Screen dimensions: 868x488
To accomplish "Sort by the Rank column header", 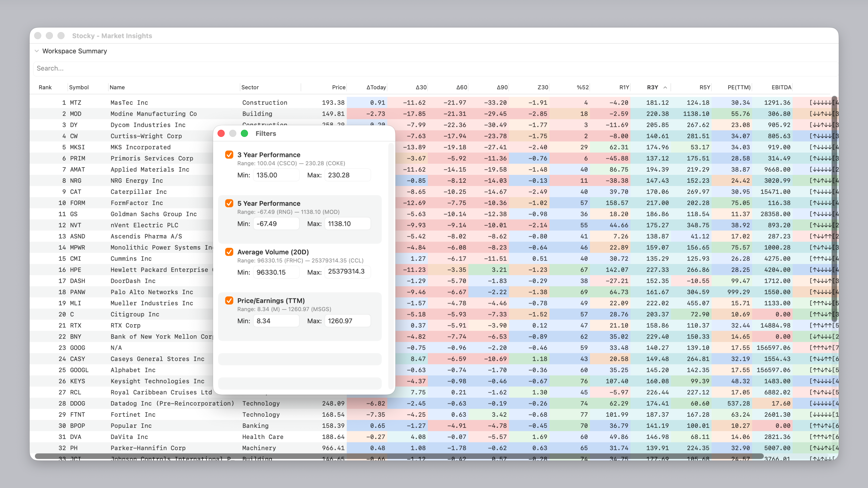I will click(45, 87).
